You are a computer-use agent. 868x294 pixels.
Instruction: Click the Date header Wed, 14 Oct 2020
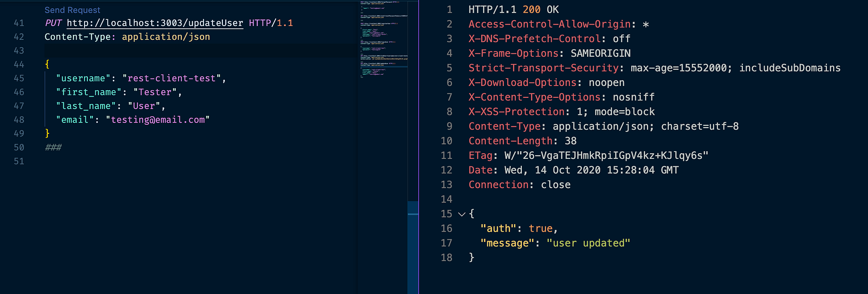[x=573, y=171]
